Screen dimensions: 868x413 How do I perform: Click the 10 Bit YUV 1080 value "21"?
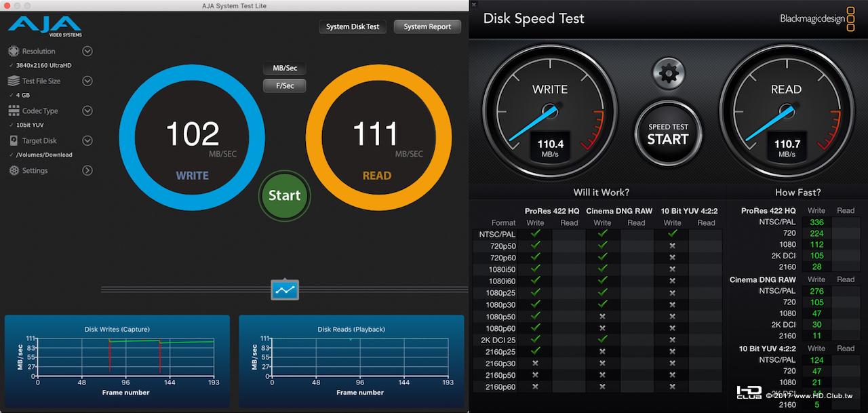pos(816,382)
